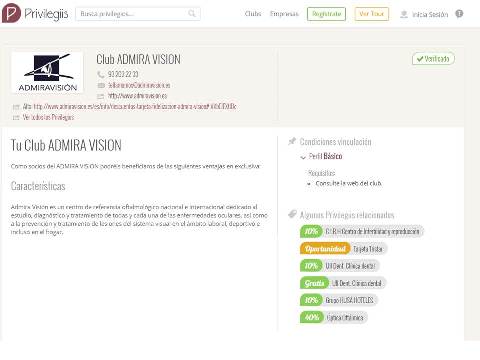Image resolution: width=480 pixels, height=360 pixels.
Task: Click the phone icon beside the club number
Action: pyautogui.click(x=100, y=74)
